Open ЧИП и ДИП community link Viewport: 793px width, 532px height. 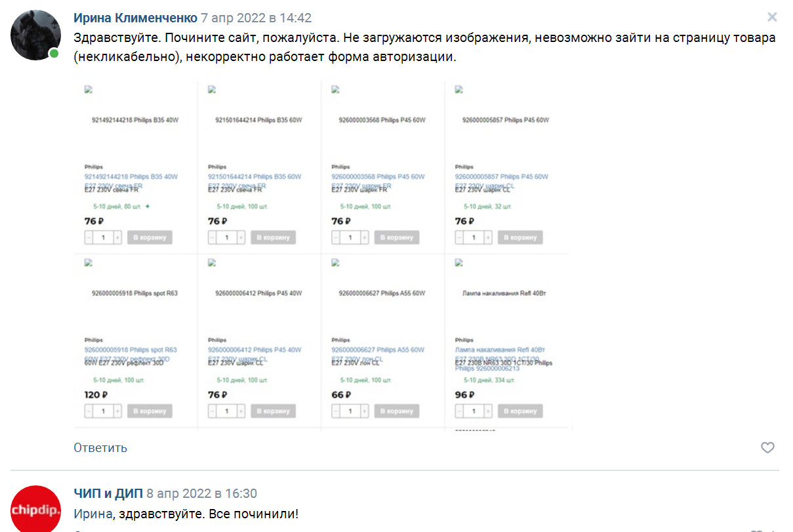tap(108, 493)
